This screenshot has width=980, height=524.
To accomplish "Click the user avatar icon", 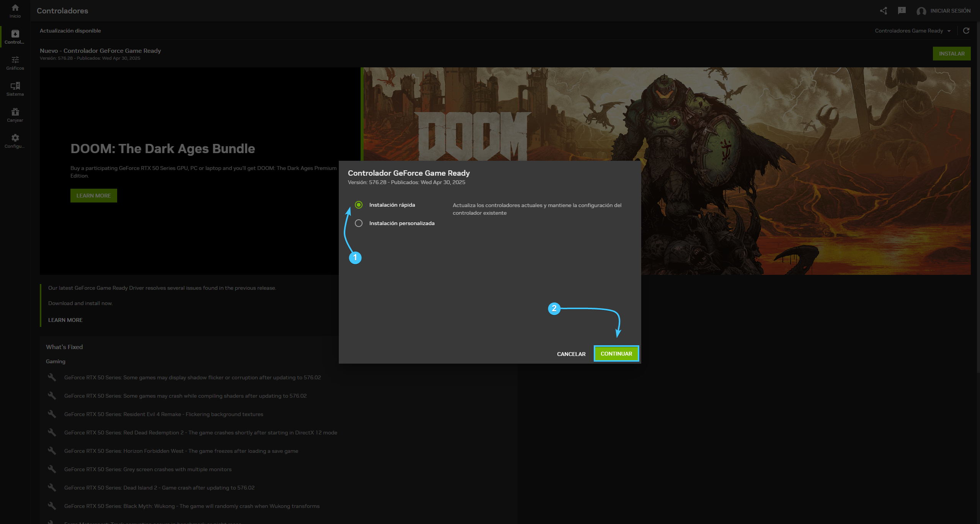I will 921,11.
